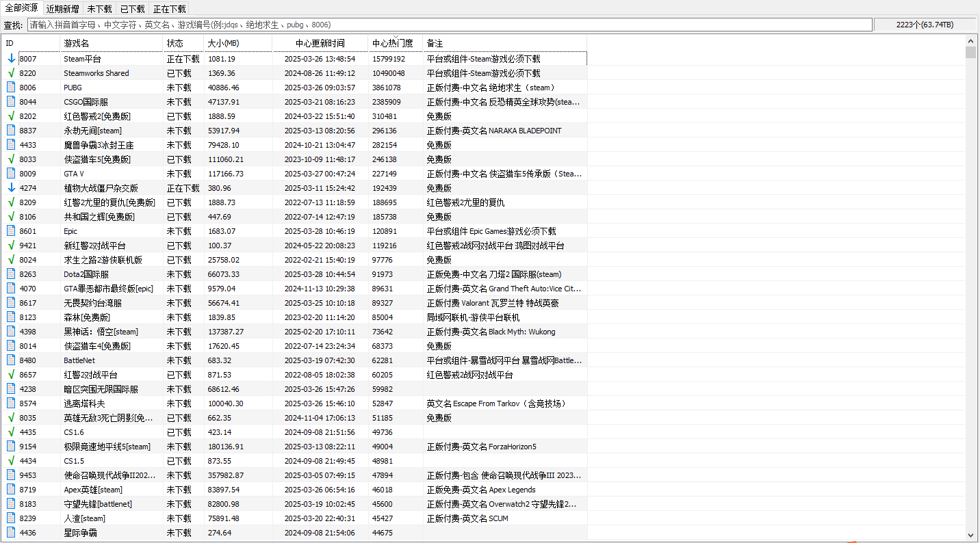Click the checkmark icon for 红警2尤里的复仇[免费版]

click(x=11, y=202)
